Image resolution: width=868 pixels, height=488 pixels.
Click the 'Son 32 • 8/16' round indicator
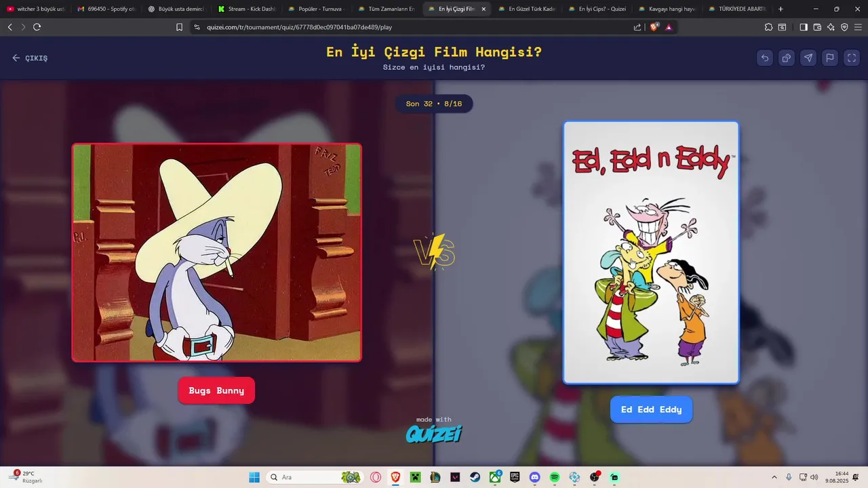coord(434,104)
